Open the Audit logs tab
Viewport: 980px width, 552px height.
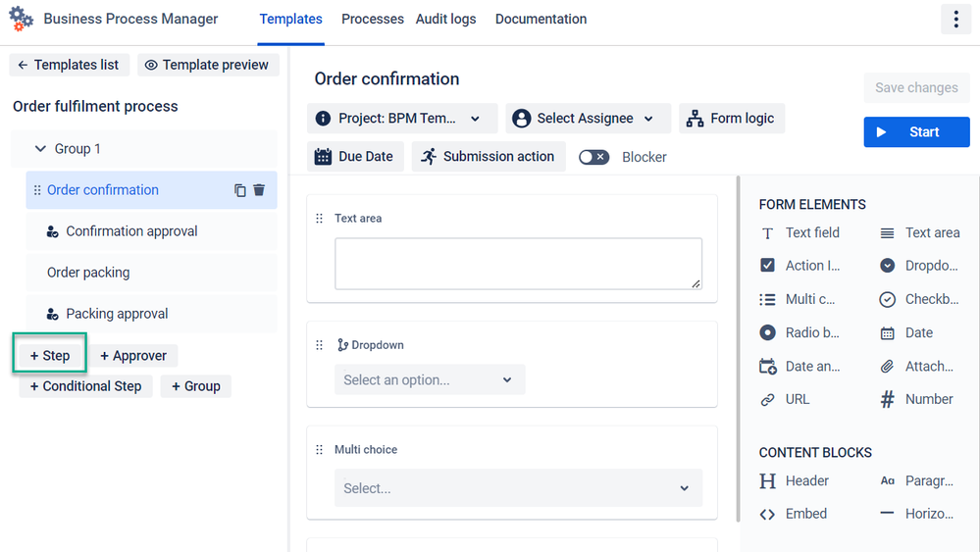(x=445, y=20)
